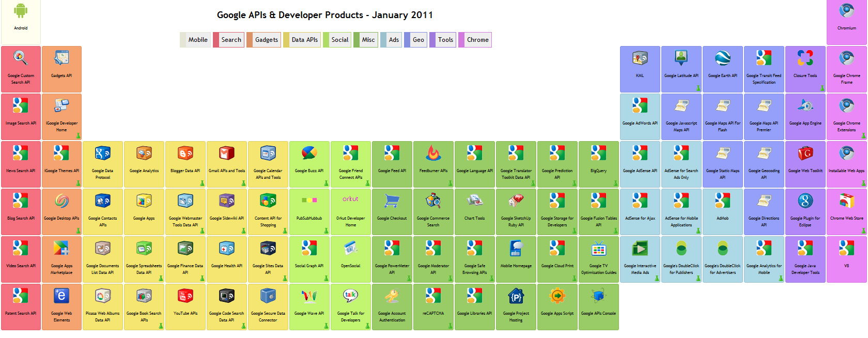Select the Social legend category
Viewport: 868px width, 338px height.
pyautogui.click(x=339, y=40)
